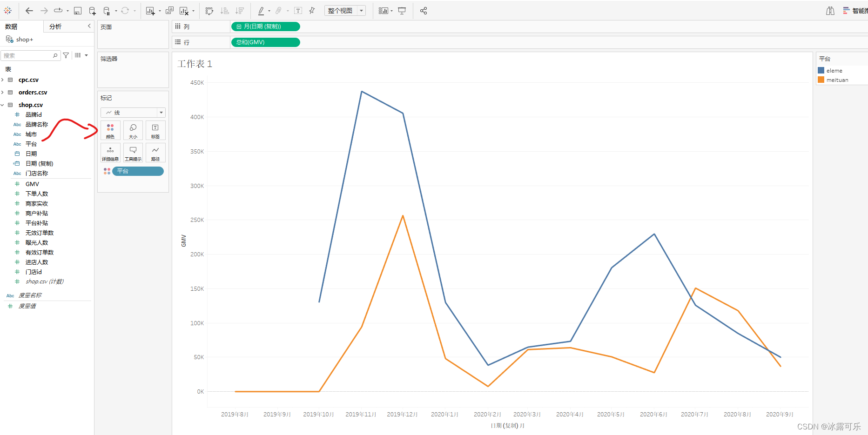868x435 pixels.
Task: Select the 下单人数 measure field
Action: (x=37, y=194)
